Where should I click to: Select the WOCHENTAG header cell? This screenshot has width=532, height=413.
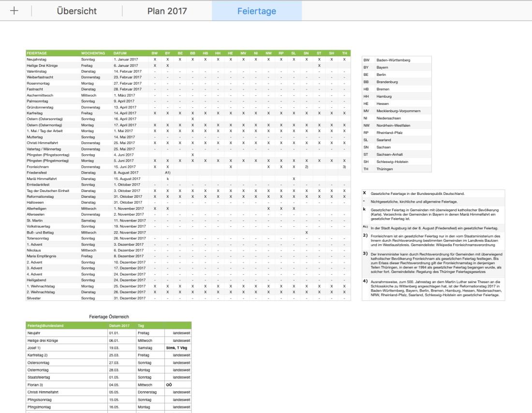pyautogui.click(x=91, y=53)
